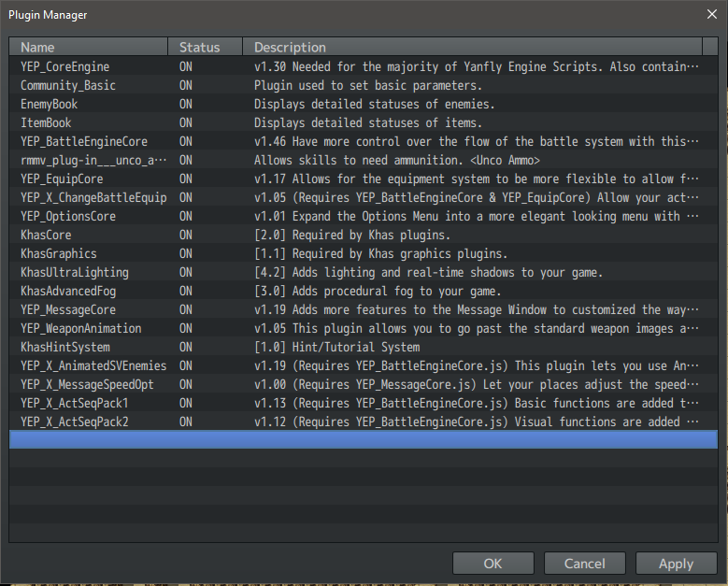Select the YEP_CoreEngine plugin row

pos(364,66)
